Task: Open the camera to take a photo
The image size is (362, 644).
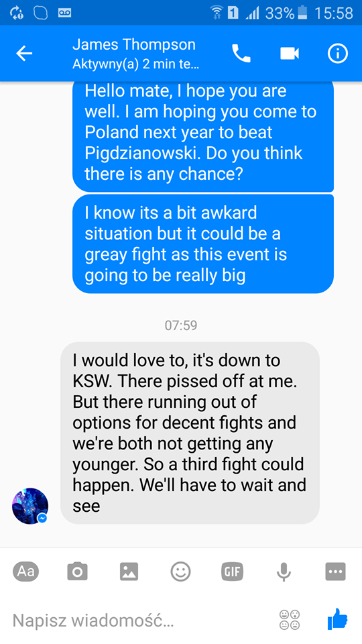Action: [x=77, y=571]
